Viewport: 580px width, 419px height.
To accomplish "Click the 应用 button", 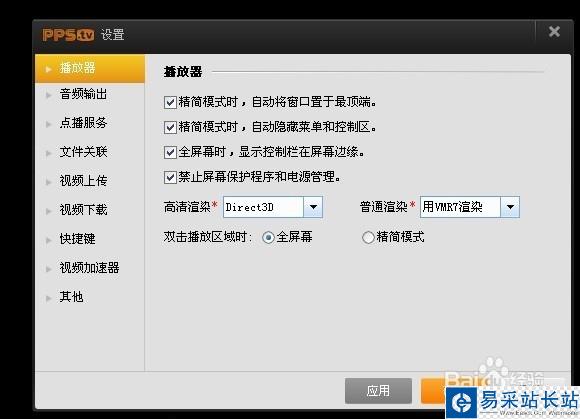I will pyautogui.click(x=378, y=391).
